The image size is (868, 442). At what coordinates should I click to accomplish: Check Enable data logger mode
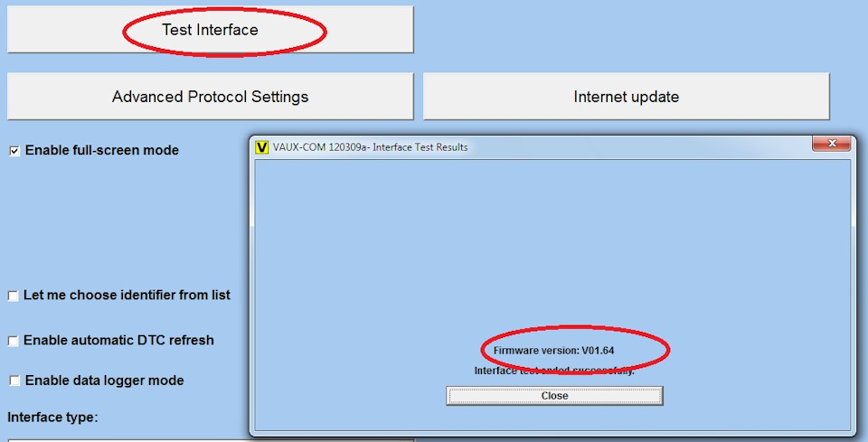click(15, 381)
